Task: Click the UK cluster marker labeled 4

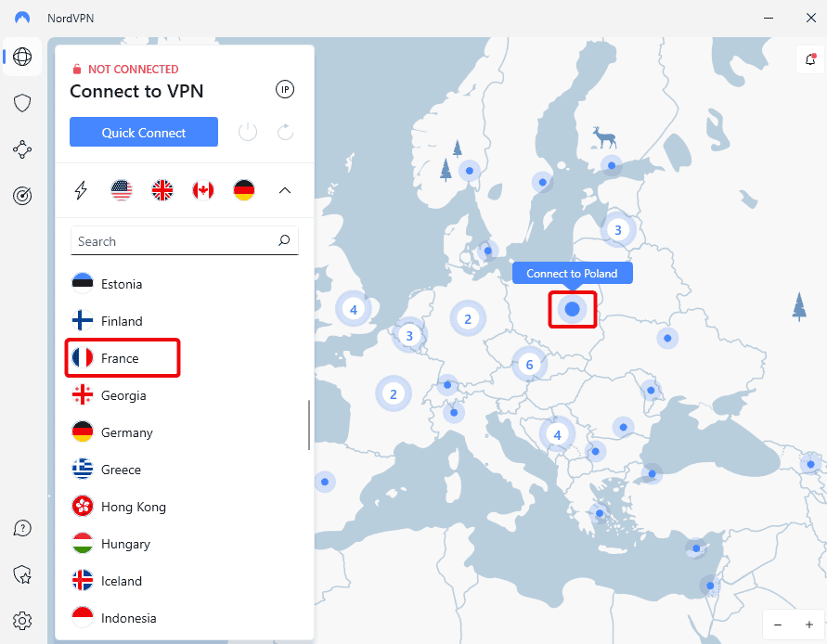Action: tap(354, 310)
